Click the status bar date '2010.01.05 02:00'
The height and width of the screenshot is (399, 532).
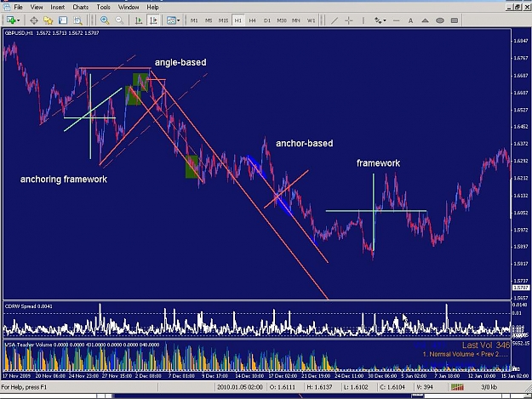pos(239,387)
